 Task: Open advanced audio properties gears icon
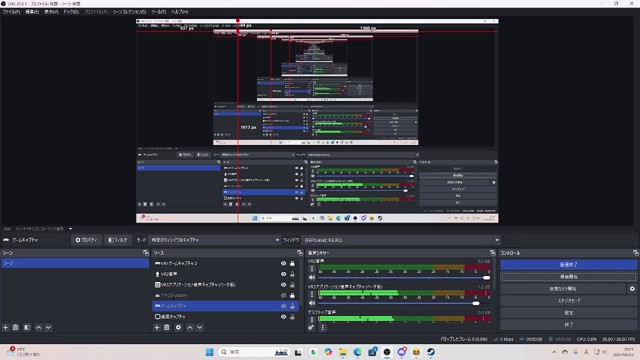311,327
